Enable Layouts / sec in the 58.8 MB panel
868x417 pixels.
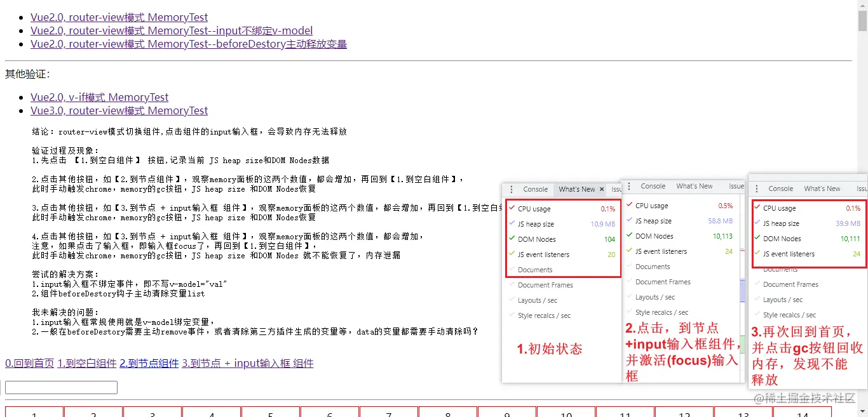pos(629,296)
